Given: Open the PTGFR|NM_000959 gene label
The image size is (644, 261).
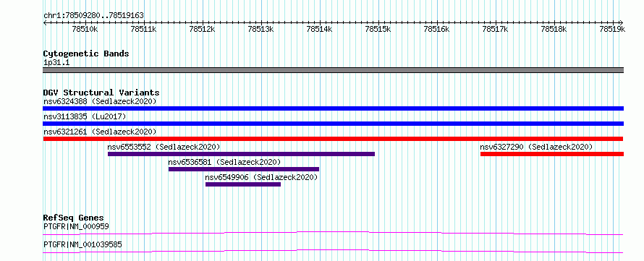Looking at the screenshot, I should 77,226.
